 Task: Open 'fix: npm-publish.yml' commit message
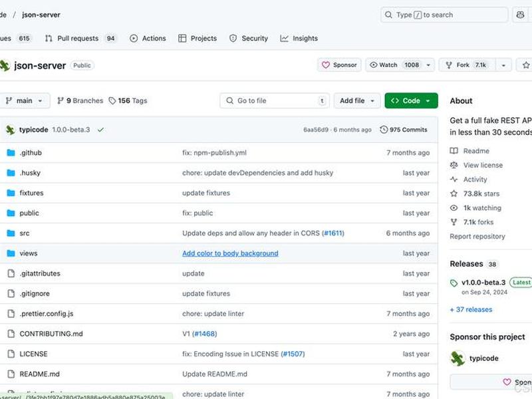pyautogui.click(x=214, y=153)
